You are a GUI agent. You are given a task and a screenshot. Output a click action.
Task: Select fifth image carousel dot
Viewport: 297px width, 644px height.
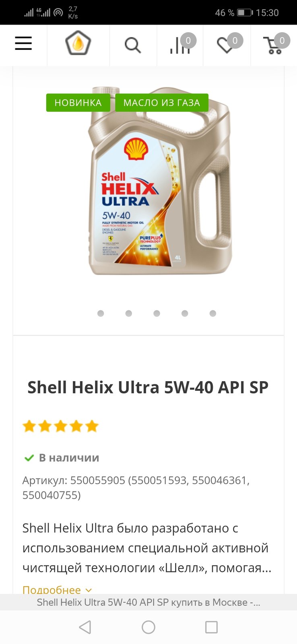pos(213,314)
